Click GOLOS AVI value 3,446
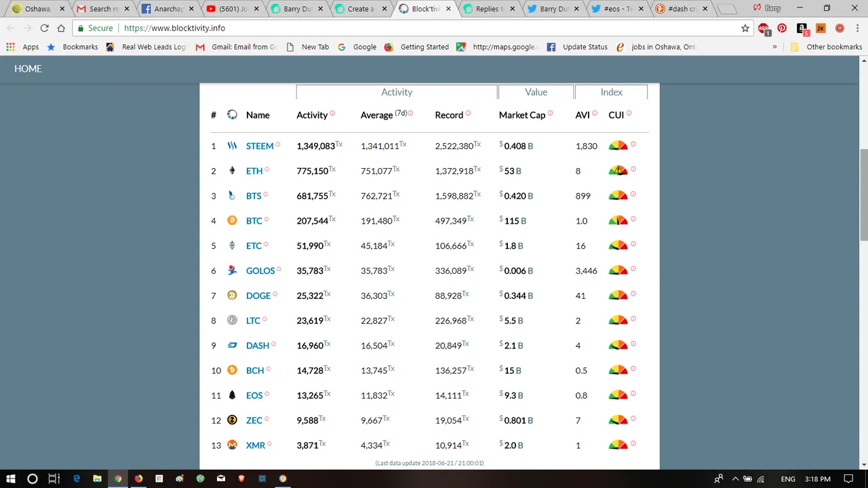The height and width of the screenshot is (488, 868). 586,270
